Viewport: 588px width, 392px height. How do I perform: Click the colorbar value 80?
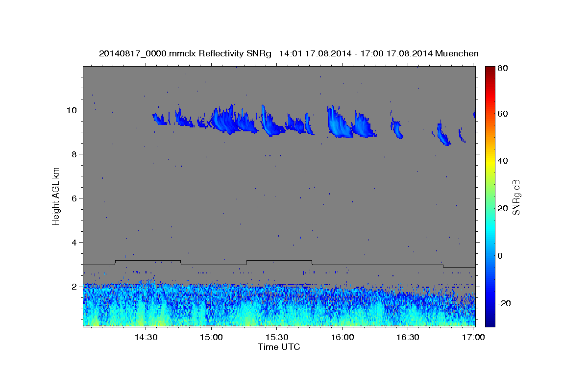click(x=504, y=69)
